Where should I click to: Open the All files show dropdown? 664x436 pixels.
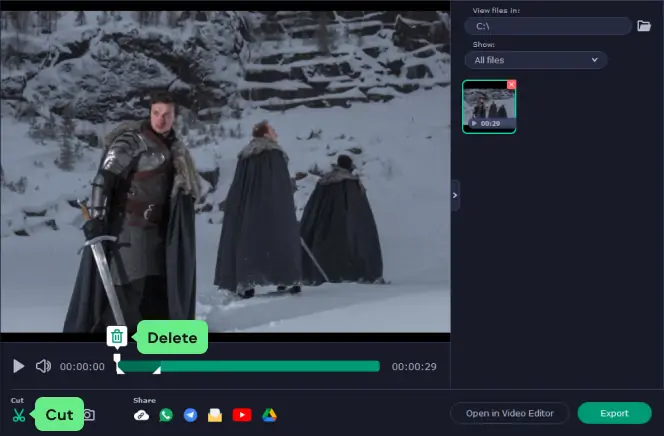[x=536, y=60]
